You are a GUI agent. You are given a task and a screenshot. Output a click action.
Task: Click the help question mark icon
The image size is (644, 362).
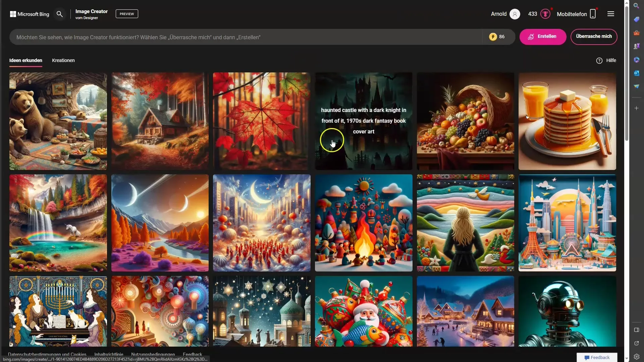coord(600,61)
